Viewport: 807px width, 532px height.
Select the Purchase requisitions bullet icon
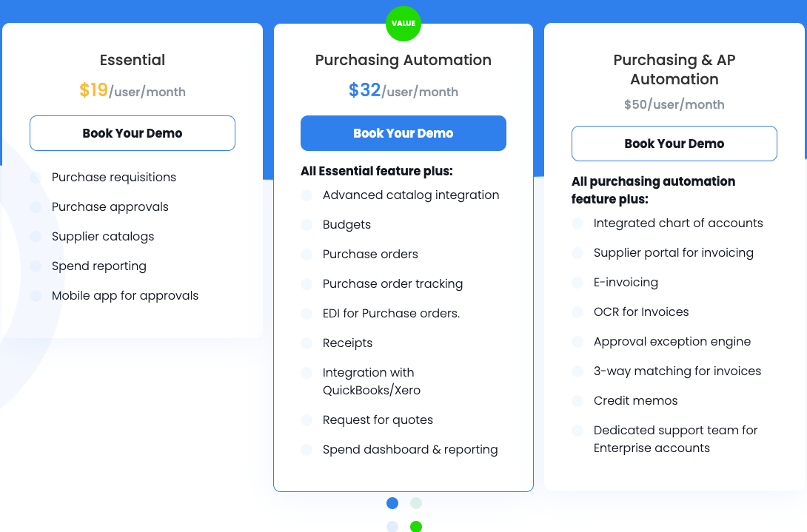coord(35,178)
